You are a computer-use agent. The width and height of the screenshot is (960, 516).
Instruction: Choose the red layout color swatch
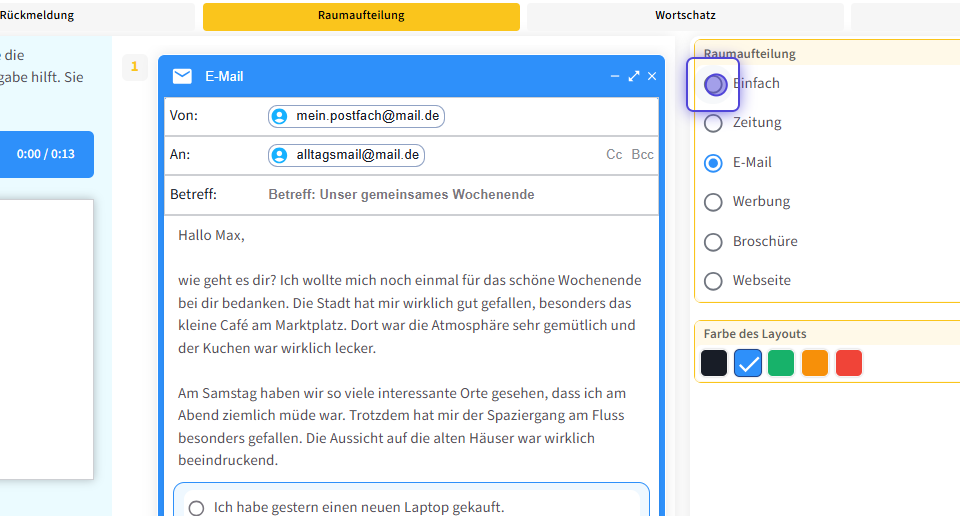(x=848, y=363)
